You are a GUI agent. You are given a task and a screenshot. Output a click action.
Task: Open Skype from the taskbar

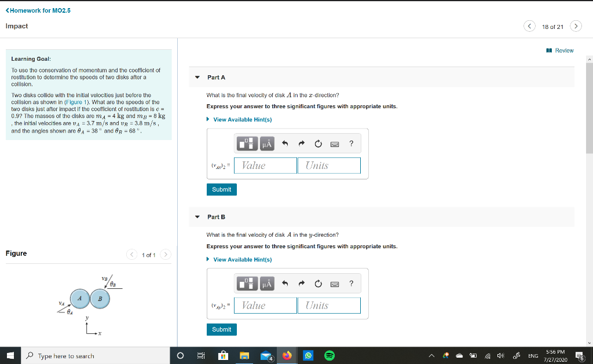click(x=308, y=355)
